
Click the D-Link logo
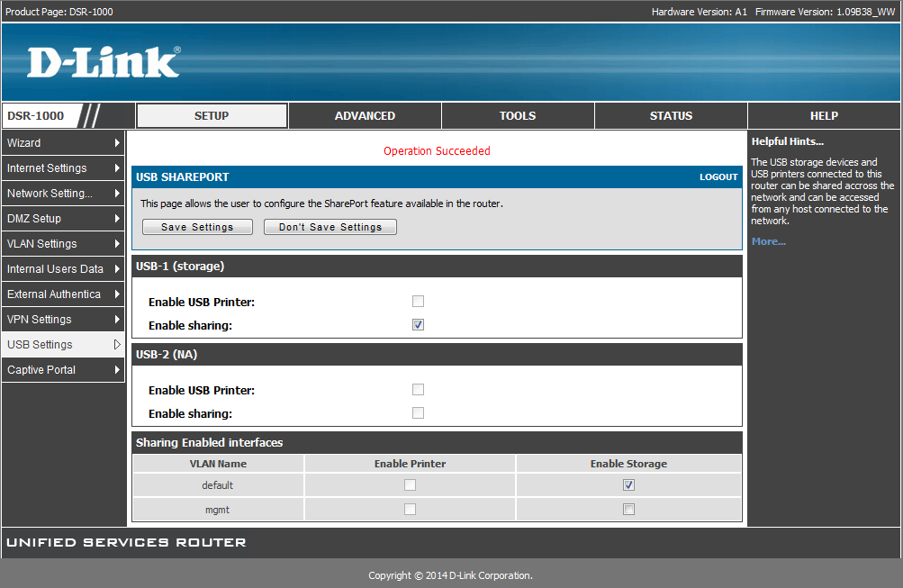tap(104, 61)
